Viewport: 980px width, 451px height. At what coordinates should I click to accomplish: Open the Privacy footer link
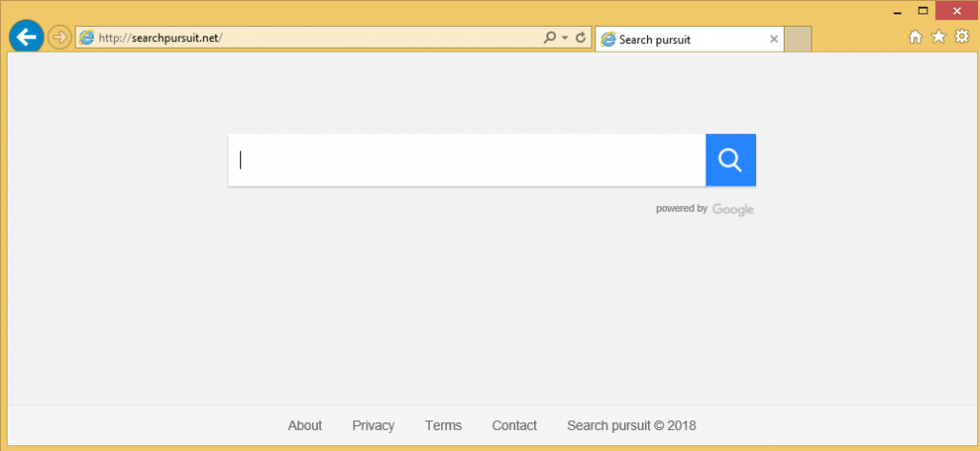click(x=373, y=425)
